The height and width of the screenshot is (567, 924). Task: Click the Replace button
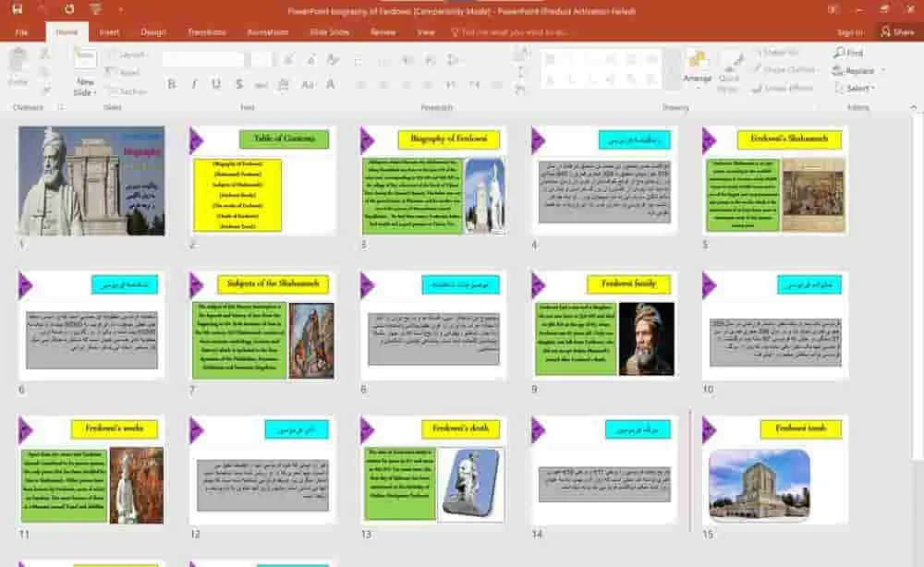[x=858, y=71]
